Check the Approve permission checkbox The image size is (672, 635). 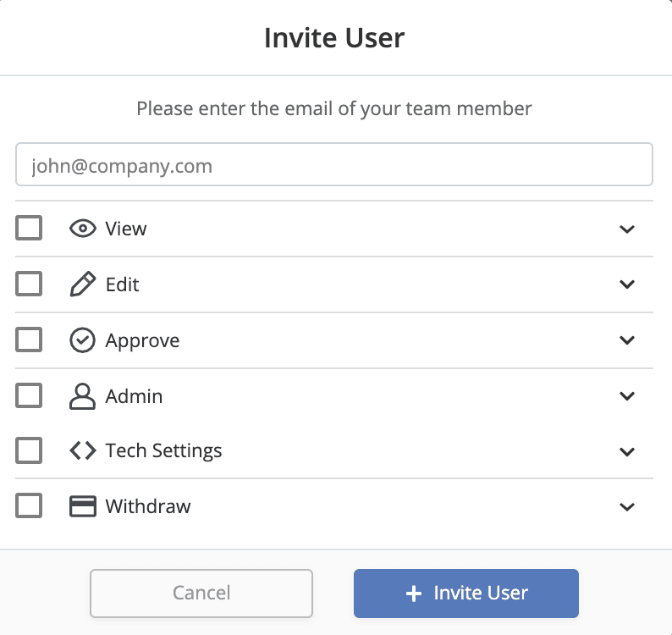(29, 340)
